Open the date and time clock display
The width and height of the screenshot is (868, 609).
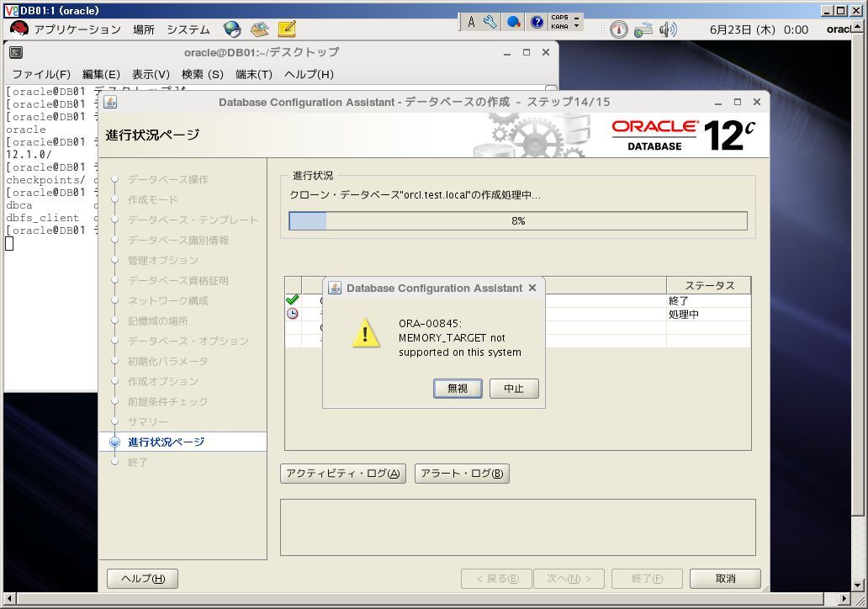tap(759, 30)
